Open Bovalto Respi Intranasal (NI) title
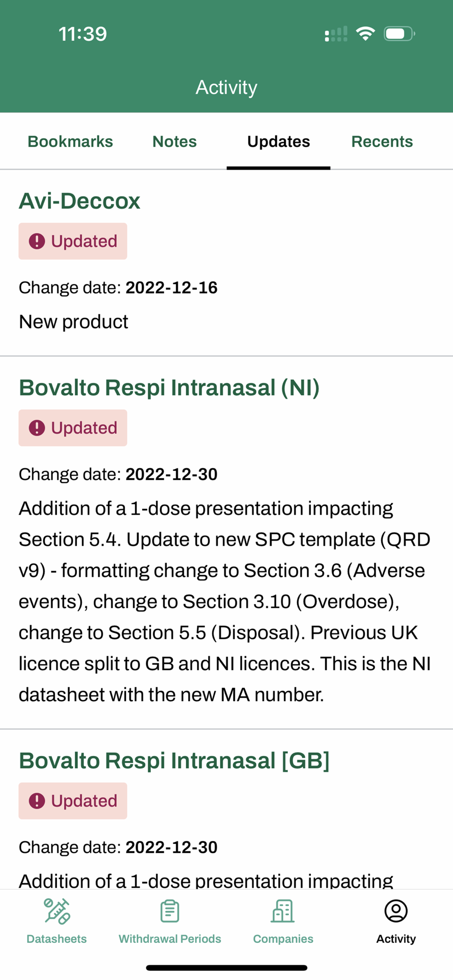The height and width of the screenshot is (980, 453). point(169,388)
